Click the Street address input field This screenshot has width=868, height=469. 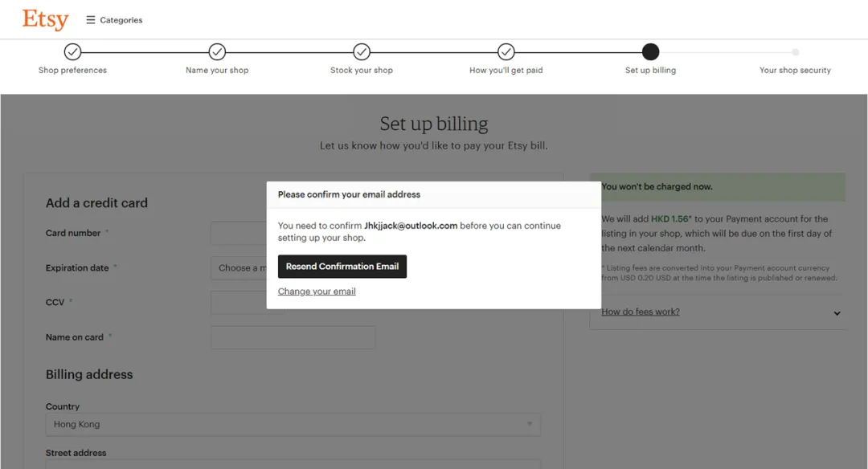click(x=293, y=464)
